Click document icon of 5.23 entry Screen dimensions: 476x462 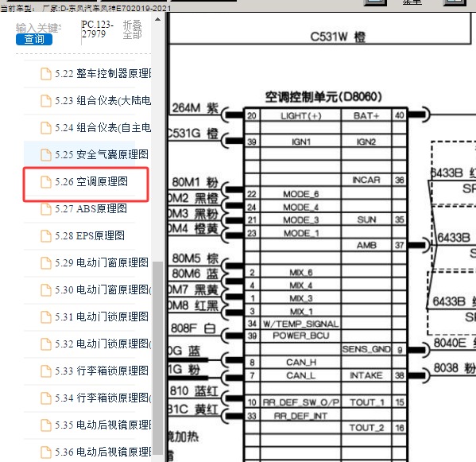coord(46,101)
